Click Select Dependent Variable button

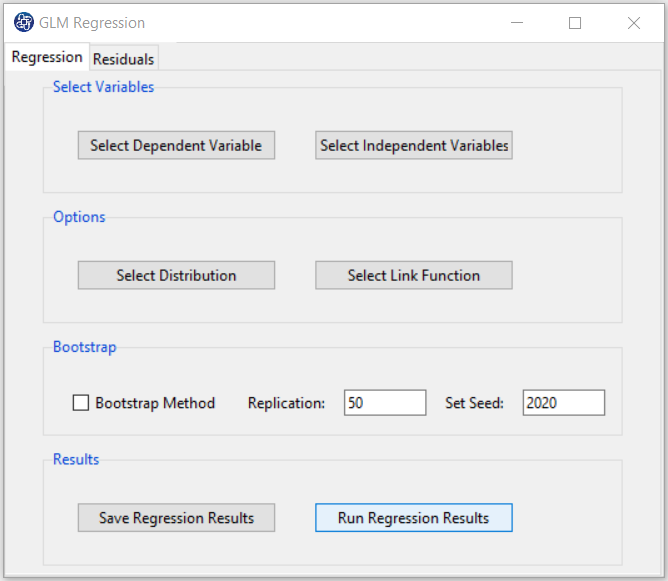point(176,145)
